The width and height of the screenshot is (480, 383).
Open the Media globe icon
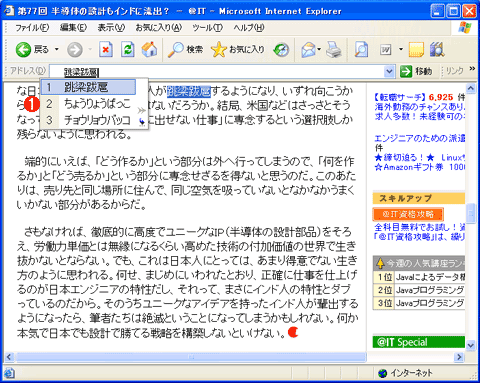[281, 50]
